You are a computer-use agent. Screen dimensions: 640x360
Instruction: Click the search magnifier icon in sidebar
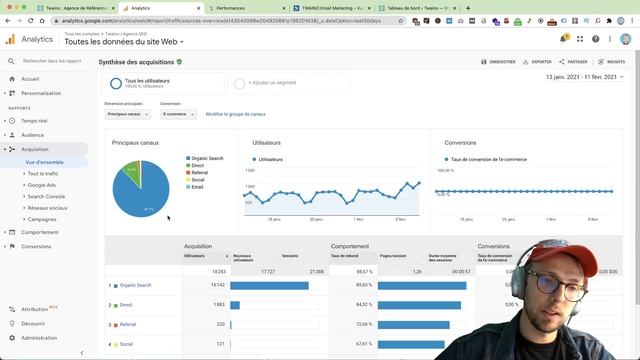tap(11, 61)
